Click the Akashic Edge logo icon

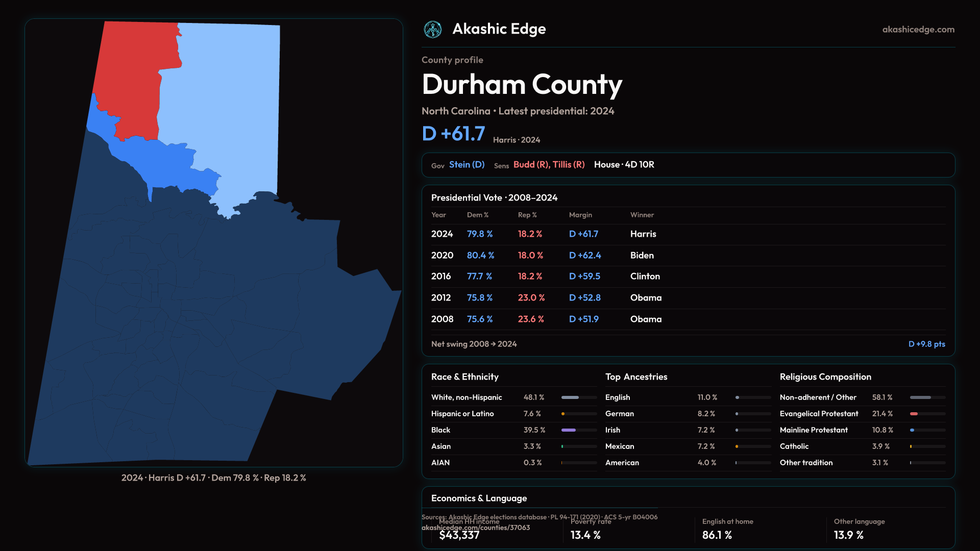click(x=433, y=30)
